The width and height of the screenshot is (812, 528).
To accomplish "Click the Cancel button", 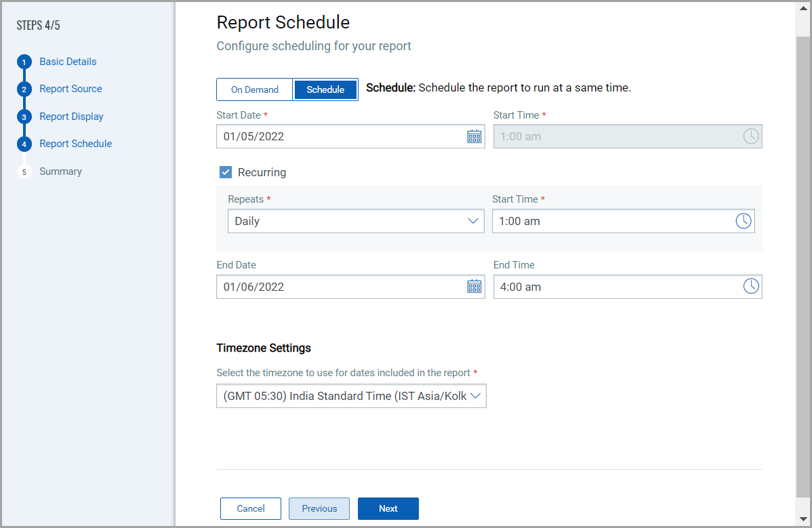I will tap(251, 508).
